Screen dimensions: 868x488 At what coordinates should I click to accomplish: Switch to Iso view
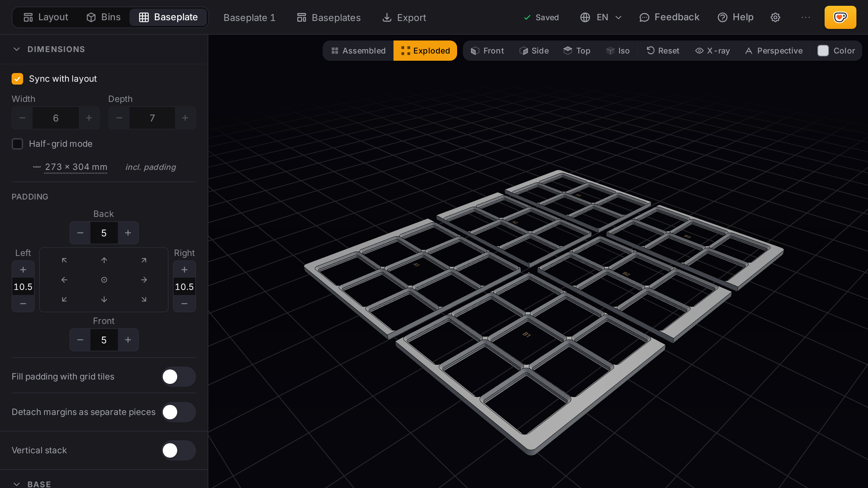coord(618,51)
